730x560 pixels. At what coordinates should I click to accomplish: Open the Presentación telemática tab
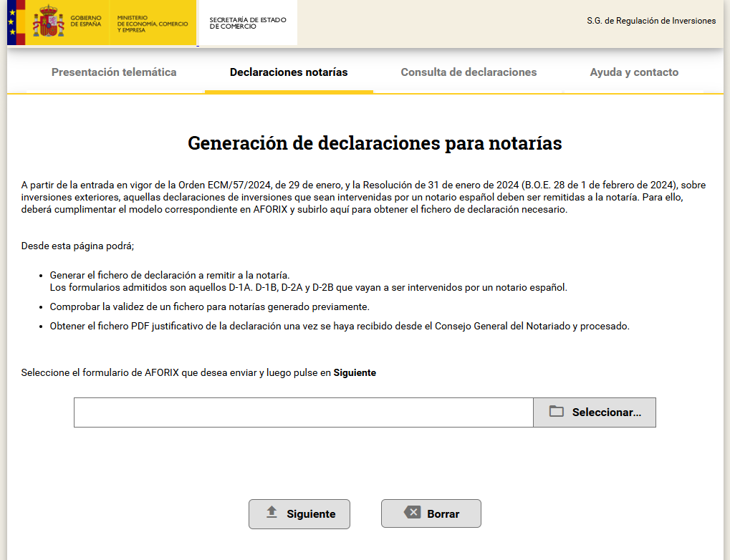(x=114, y=72)
